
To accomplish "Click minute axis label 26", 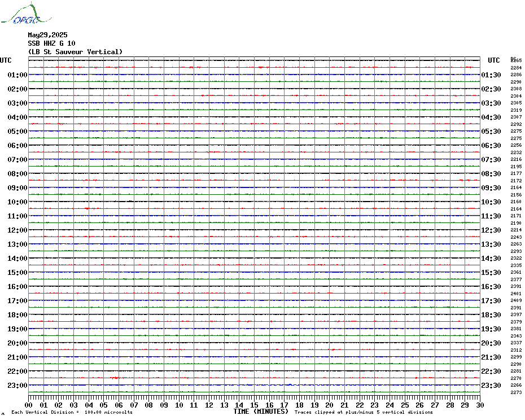I will 420,405.
